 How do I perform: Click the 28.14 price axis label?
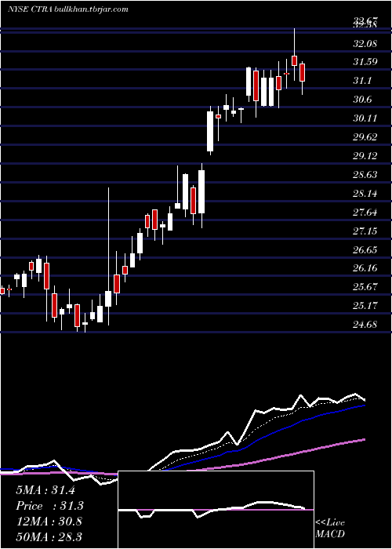coord(365,193)
